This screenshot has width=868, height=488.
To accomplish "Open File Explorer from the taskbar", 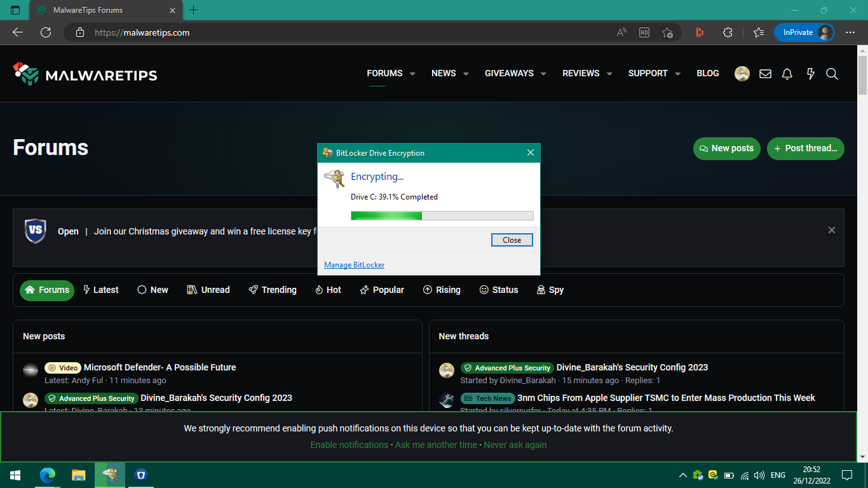I will [78, 475].
